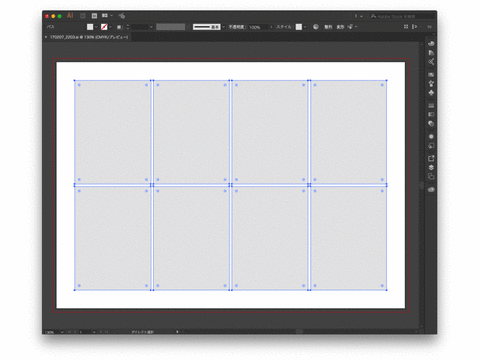This screenshot has width=480, height=360.
Task: Expand the graphic style dropdown arrow
Action: pos(305,27)
